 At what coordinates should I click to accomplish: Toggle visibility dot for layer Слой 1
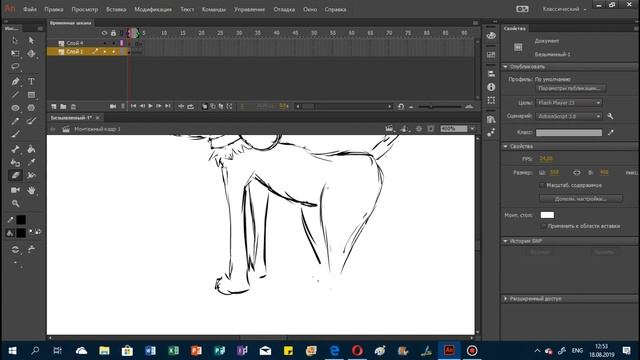tap(104, 52)
